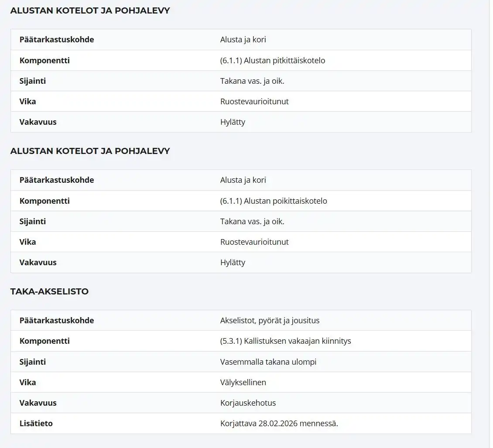Click the vertical scrollbar at the right edge
Viewport: 493px width, 448px height.
[x=491, y=218]
